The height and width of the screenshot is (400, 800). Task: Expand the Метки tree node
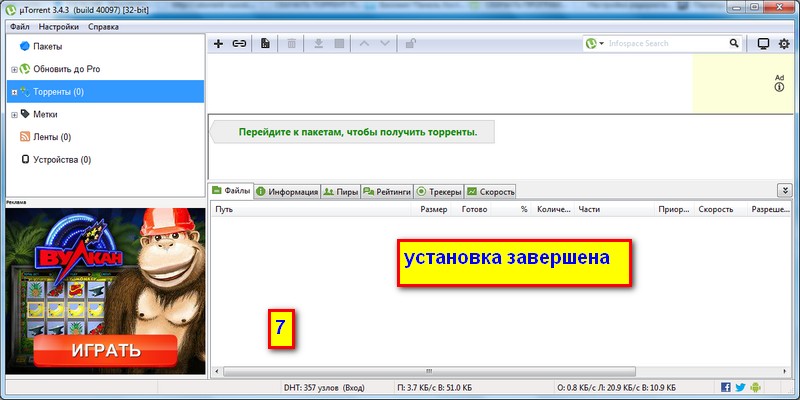14,115
